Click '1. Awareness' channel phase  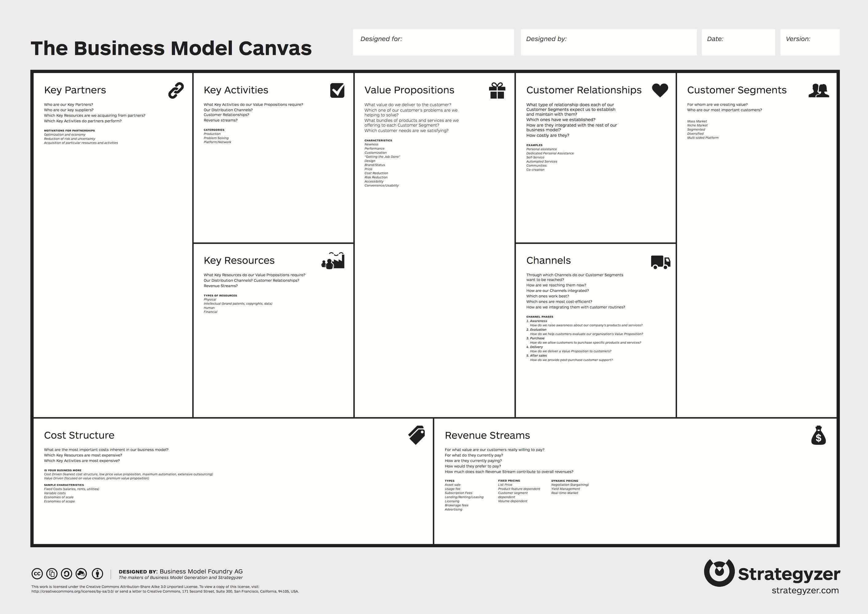[536, 321]
